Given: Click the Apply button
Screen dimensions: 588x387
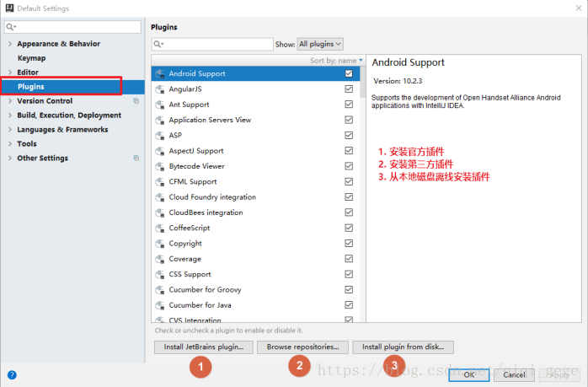Looking at the screenshot, I should (559, 374).
